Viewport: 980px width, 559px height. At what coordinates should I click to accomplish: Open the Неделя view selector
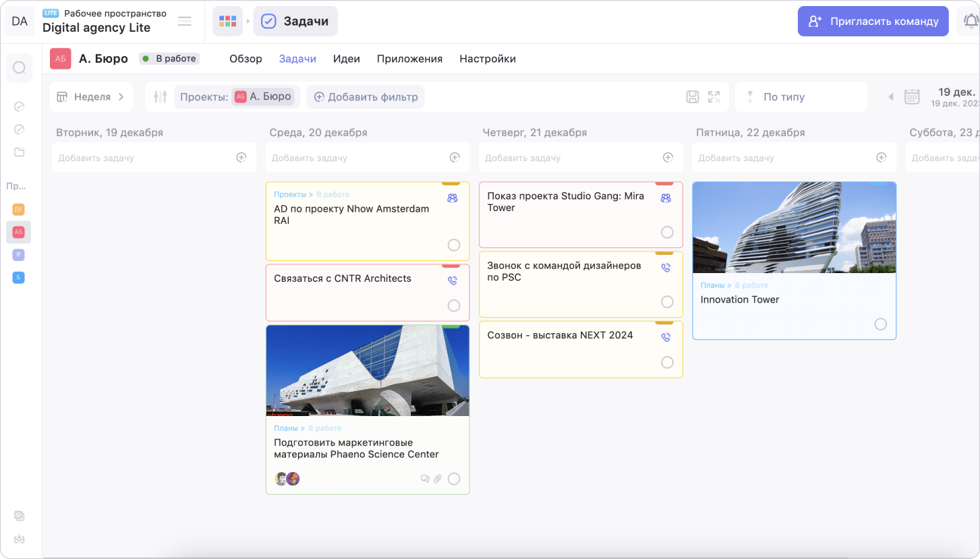tap(91, 97)
